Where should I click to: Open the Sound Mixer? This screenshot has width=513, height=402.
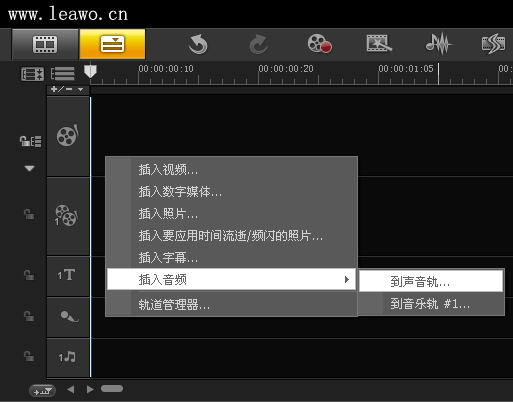click(x=439, y=43)
